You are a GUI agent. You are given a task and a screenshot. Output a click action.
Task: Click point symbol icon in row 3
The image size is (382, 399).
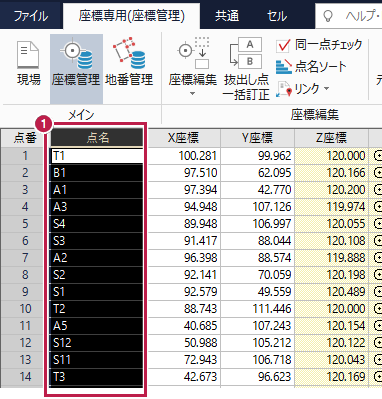click(x=378, y=190)
